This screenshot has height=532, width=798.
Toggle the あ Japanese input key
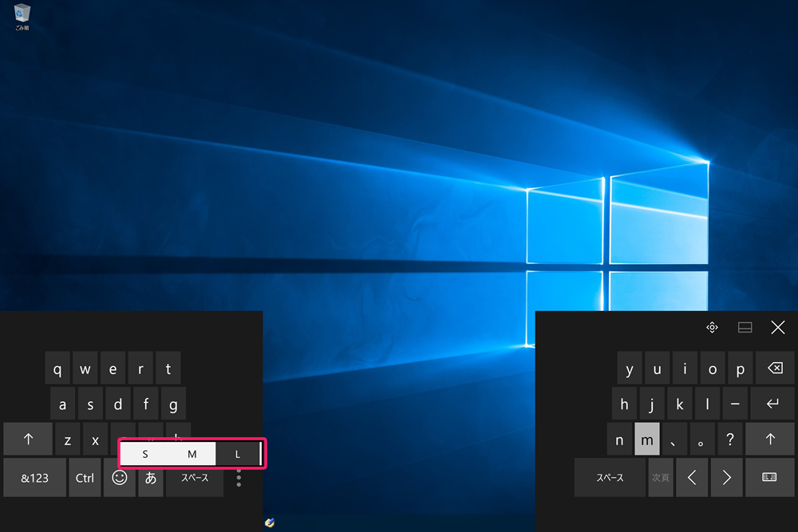click(151, 478)
